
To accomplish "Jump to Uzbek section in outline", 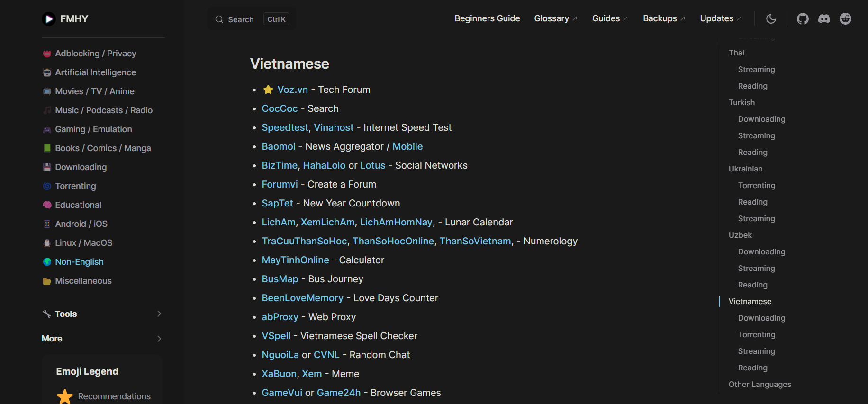I will tap(740, 235).
